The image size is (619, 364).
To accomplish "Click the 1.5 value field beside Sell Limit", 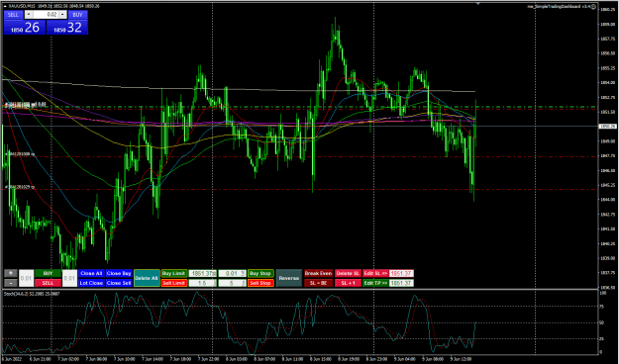I will [x=202, y=283].
